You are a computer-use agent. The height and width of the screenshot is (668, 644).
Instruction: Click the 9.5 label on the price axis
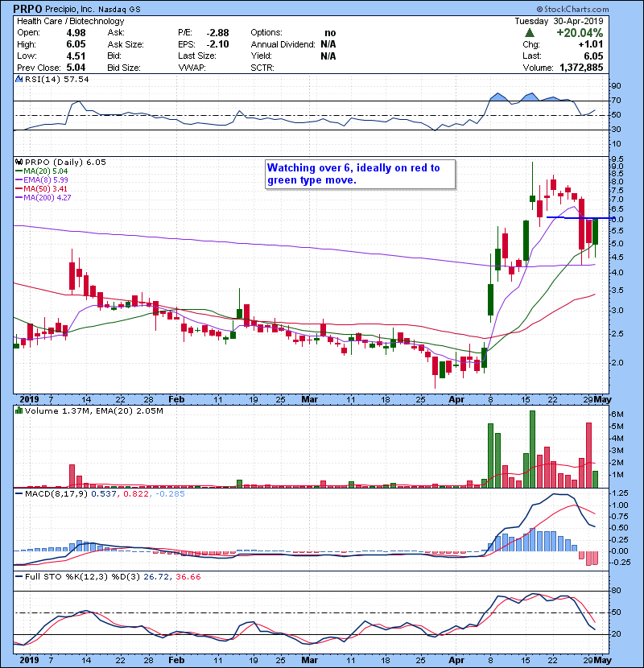(x=618, y=160)
